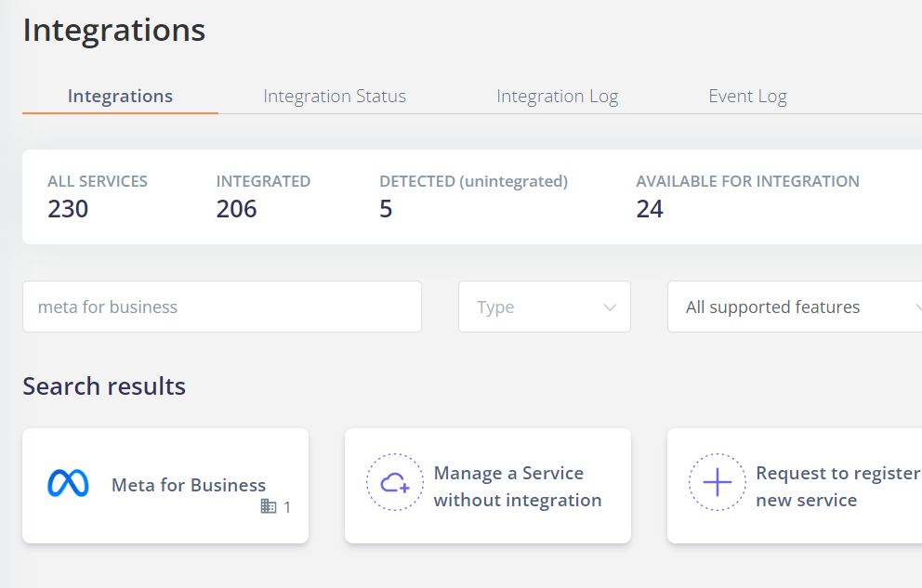Screen dimensions: 922x588
Task: Click the account count 1 on Meta card
Action: (287, 507)
